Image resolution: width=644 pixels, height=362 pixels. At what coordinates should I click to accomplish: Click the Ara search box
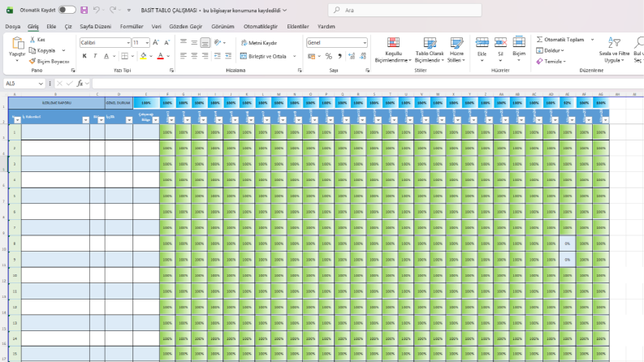click(x=405, y=10)
